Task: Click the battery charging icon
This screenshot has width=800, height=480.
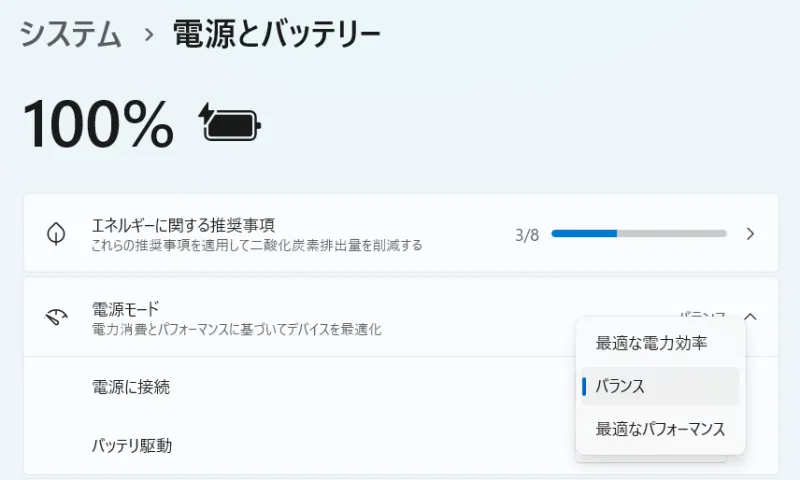Action: [x=230, y=123]
